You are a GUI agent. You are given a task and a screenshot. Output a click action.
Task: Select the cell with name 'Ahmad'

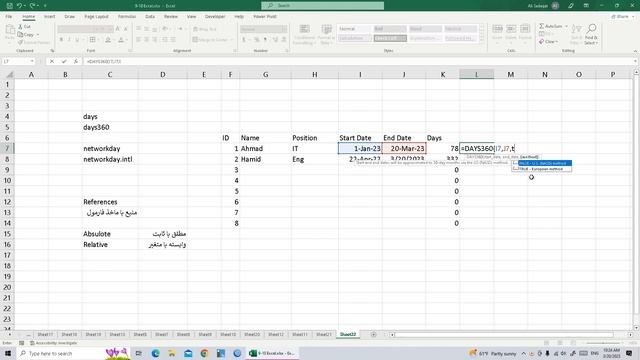[265, 149]
